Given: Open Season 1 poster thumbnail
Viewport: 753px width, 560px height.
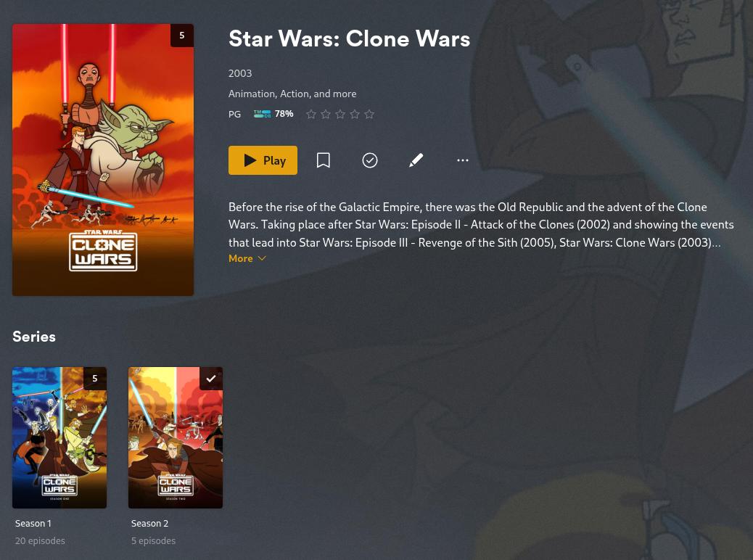Looking at the screenshot, I should point(59,437).
